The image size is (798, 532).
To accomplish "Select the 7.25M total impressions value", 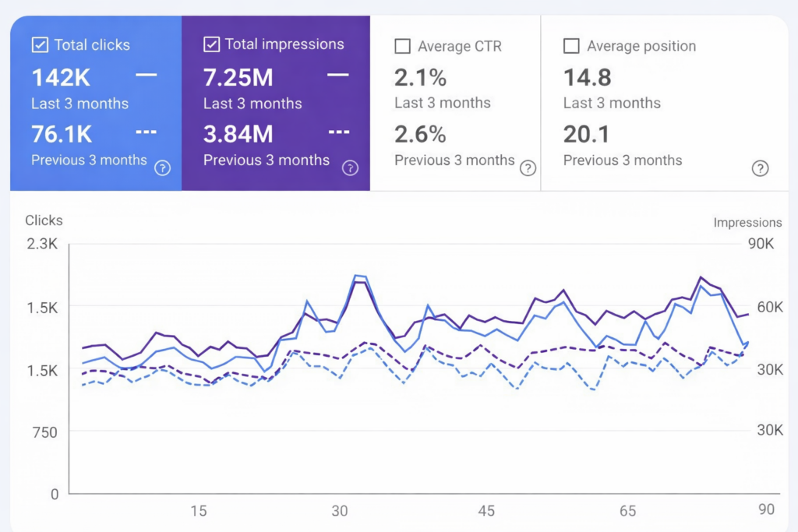I will [238, 78].
